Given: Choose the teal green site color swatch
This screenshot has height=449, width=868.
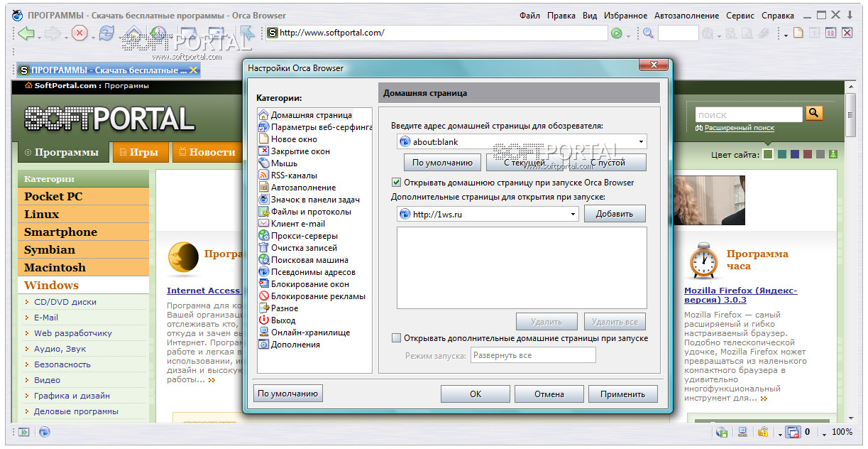Looking at the screenshot, I should tap(781, 154).
